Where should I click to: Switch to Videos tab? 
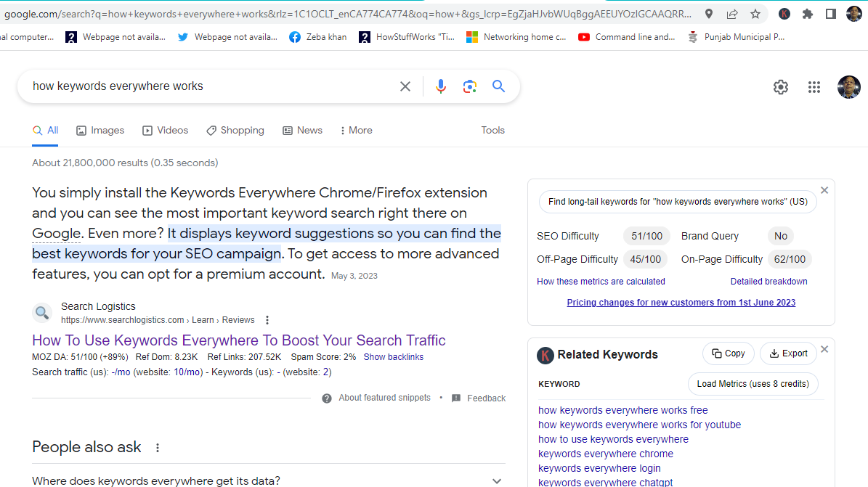tap(165, 131)
